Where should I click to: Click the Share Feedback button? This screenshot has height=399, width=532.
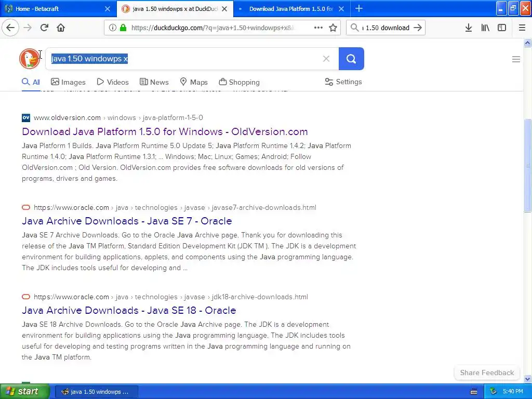[487, 373]
